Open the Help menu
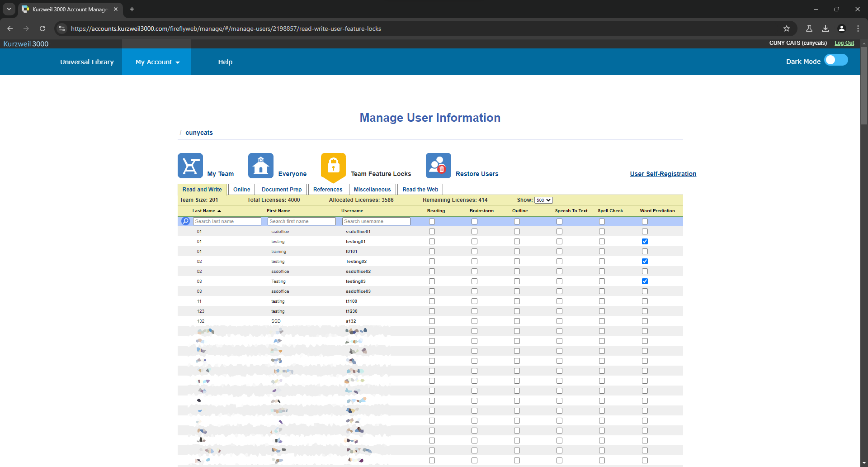The image size is (868, 467). 225,62
